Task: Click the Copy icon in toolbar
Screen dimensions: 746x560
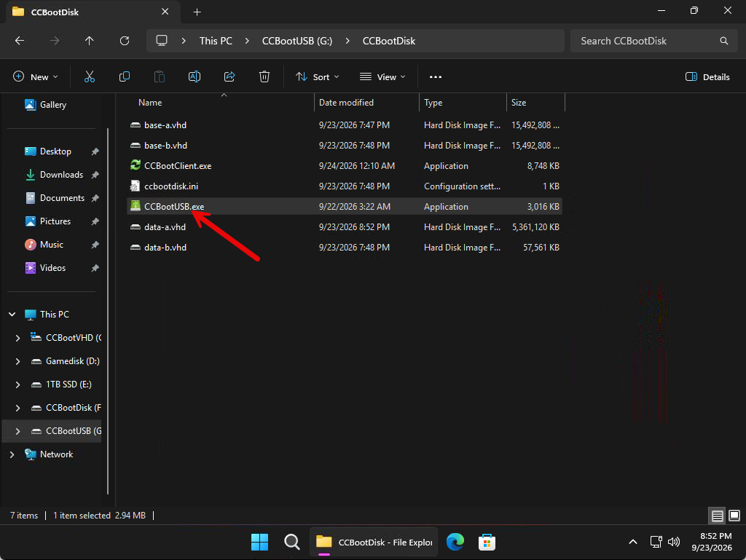Action: click(x=124, y=76)
